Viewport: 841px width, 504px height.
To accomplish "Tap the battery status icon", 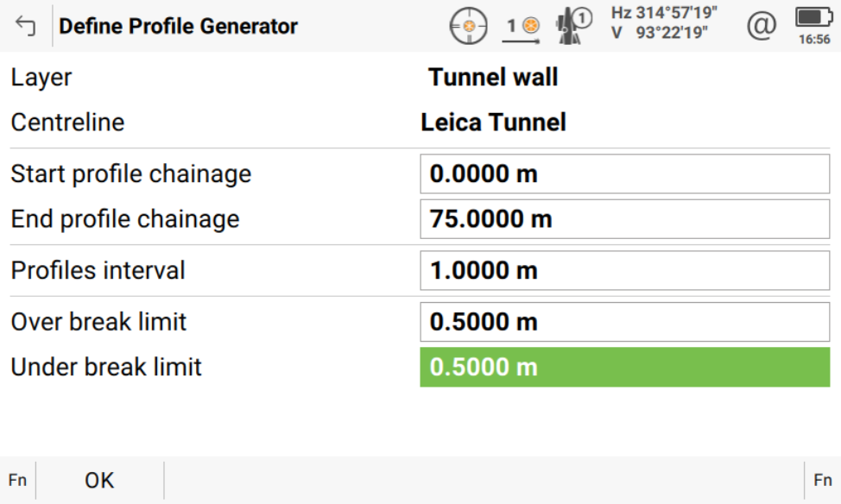I will [813, 17].
